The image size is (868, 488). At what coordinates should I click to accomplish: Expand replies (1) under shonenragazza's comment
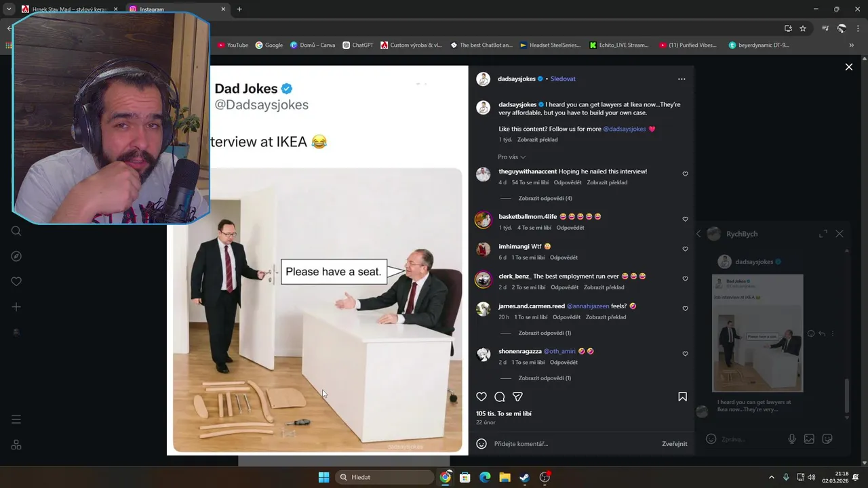point(545,378)
